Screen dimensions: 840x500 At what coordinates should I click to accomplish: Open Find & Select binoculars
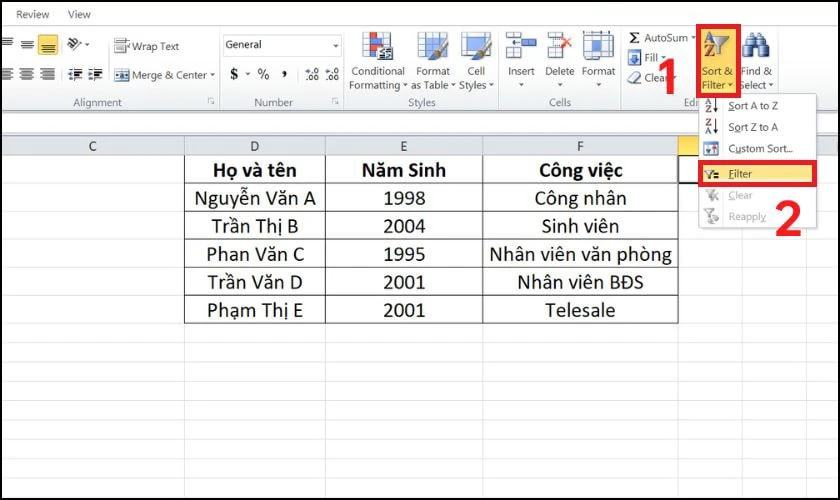756,61
